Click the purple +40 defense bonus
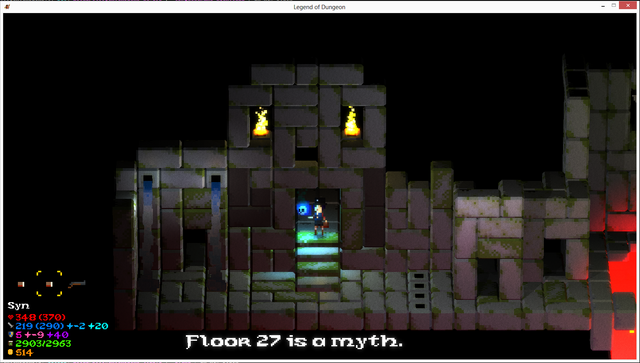Viewport: 640px width, 363px height. (58, 335)
